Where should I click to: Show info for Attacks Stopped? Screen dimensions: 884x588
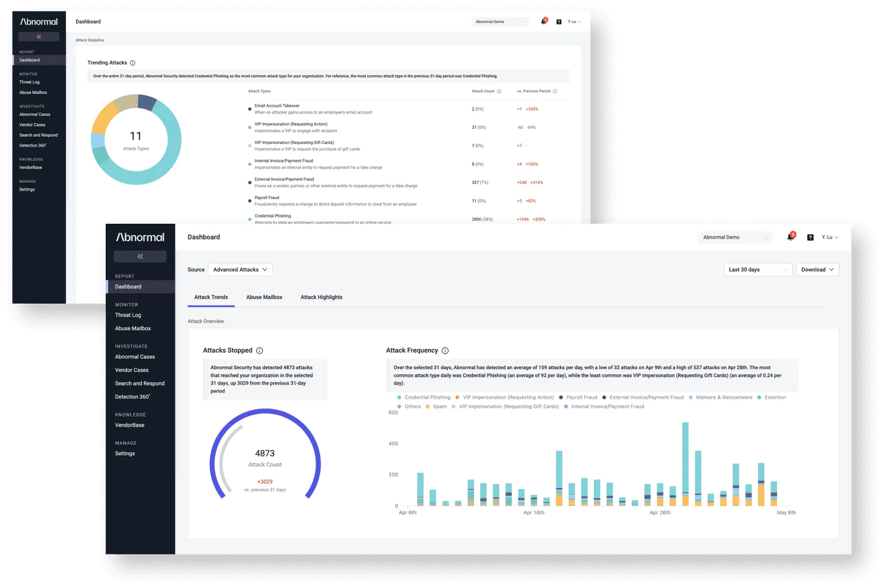pyautogui.click(x=260, y=350)
